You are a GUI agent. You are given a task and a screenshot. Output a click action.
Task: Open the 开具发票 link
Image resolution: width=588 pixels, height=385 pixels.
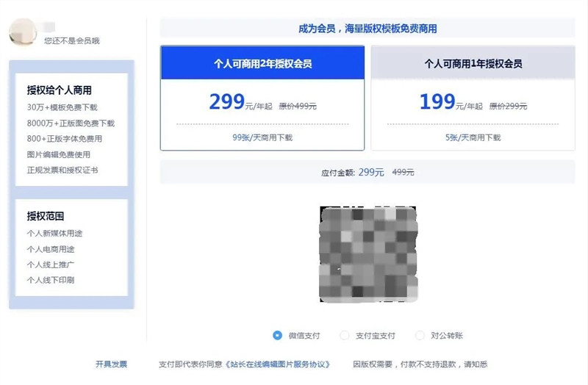(111, 364)
